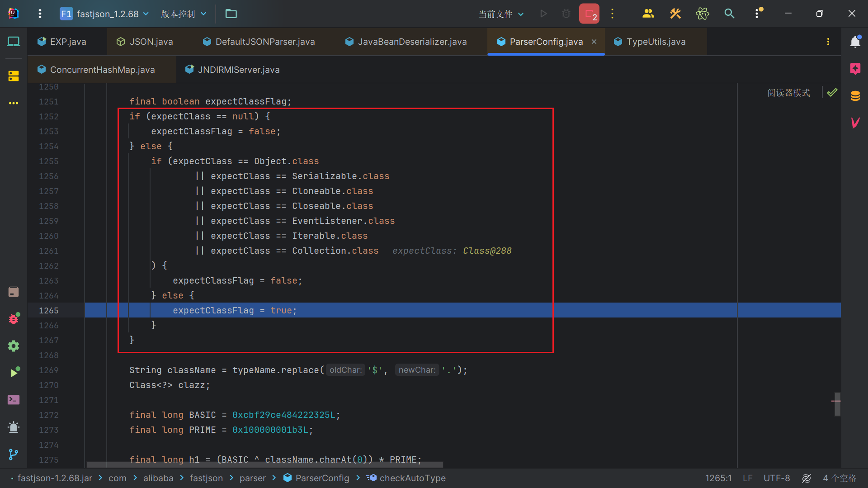The image size is (868, 488).
Task: Open Code With Me people icon
Action: 648,14
